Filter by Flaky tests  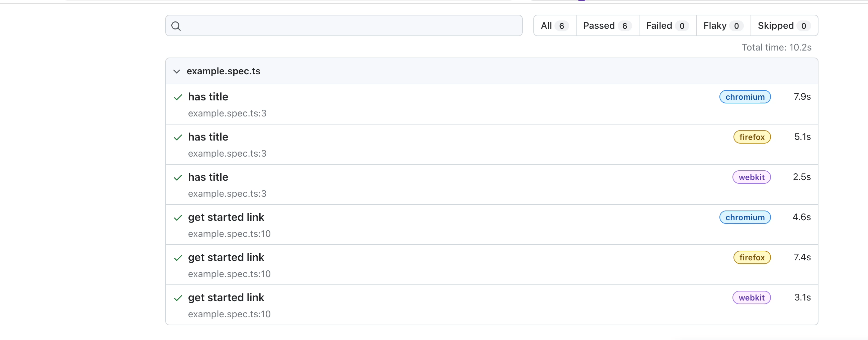coord(723,26)
